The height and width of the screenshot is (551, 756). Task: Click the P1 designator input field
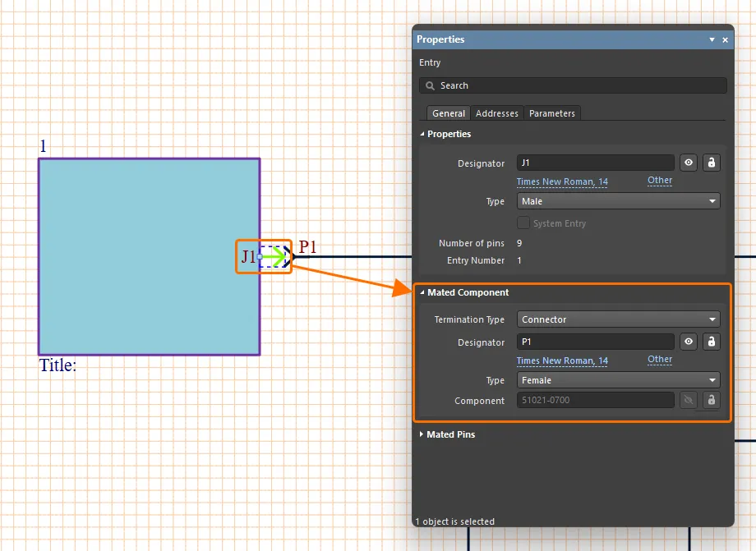[x=595, y=342]
